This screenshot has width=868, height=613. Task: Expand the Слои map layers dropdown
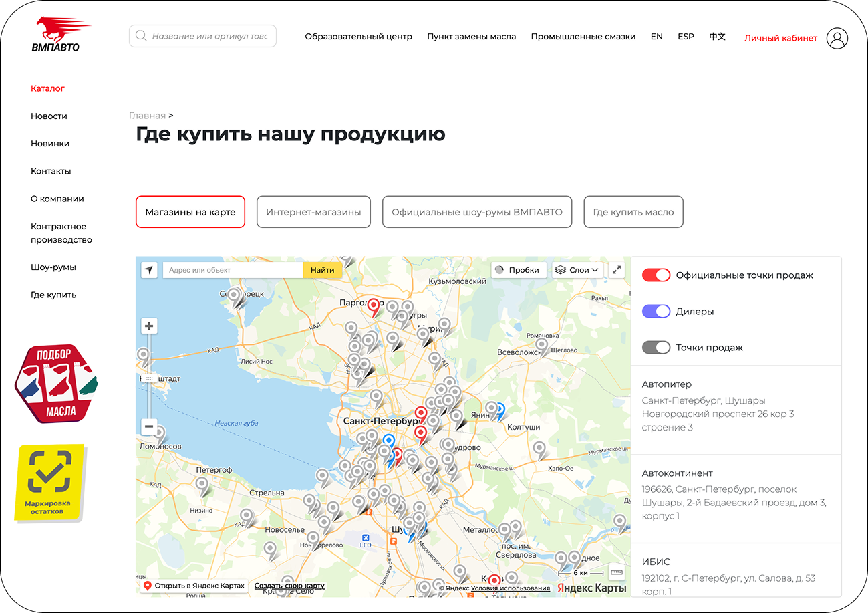point(578,270)
